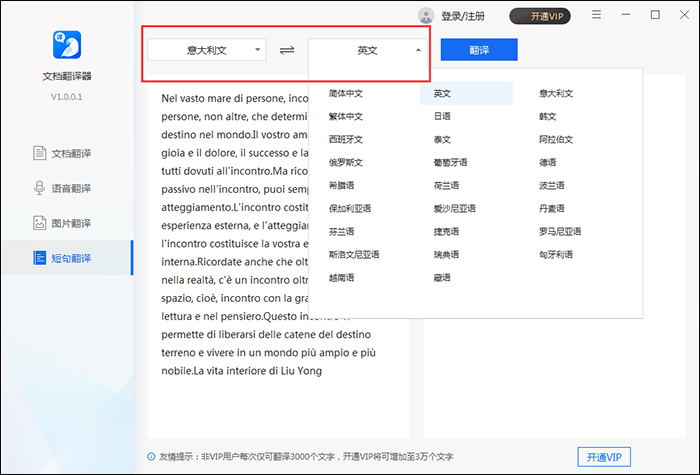Swap source and target languages
Viewport: 700px width, 475px height.
(287, 50)
